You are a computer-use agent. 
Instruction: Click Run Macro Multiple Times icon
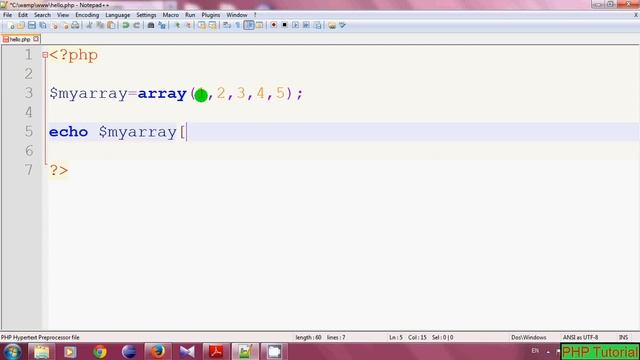(306, 25)
